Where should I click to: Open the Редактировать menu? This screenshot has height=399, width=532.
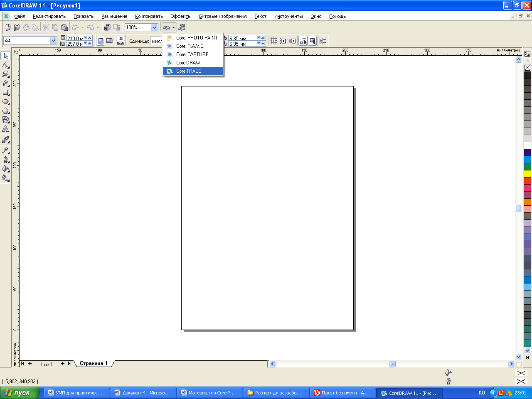pyautogui.click(x=49, y=16)
